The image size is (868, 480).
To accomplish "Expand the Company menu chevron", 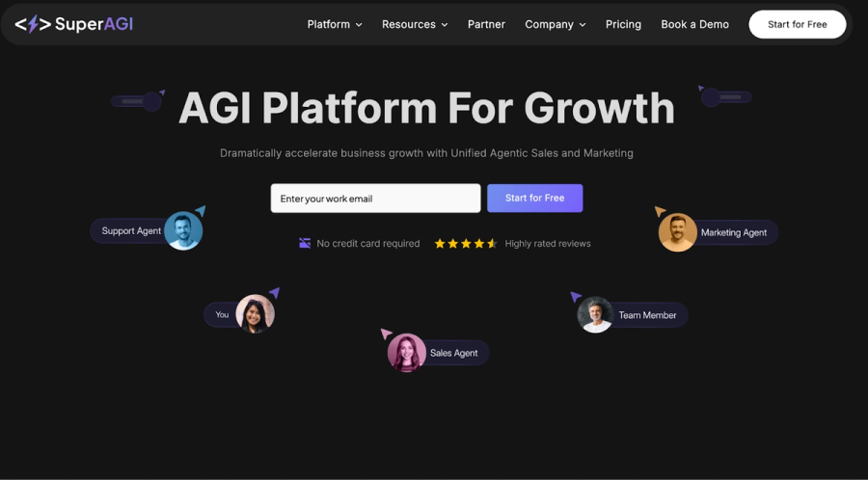I will [x=583, y=25].
